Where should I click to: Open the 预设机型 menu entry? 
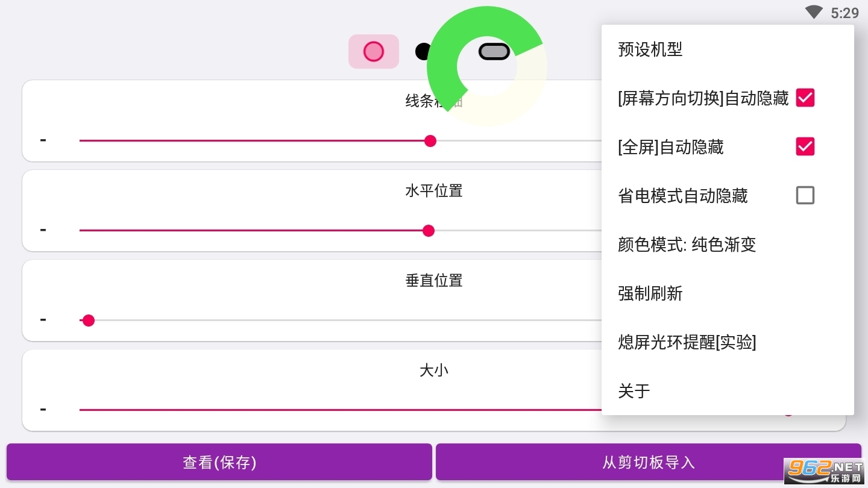(650, 49)
